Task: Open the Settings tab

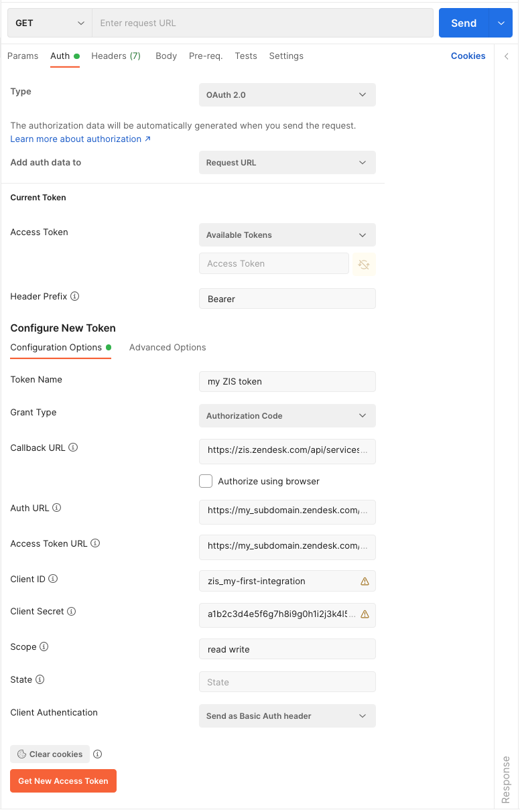Action: (x=286, y=56)
